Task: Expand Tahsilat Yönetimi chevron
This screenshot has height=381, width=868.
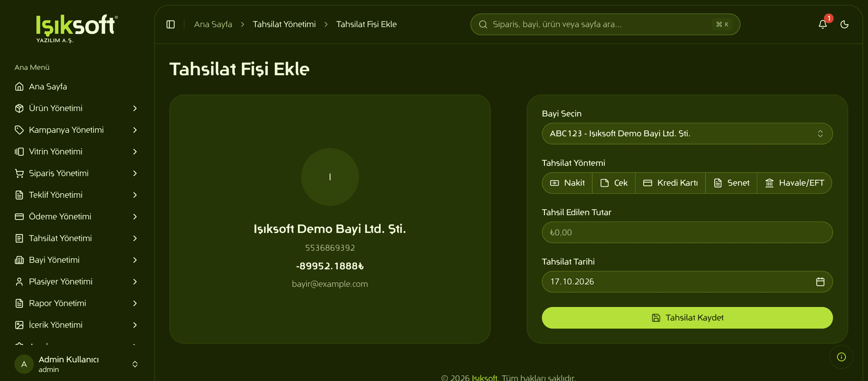Action: [x=135, y=238]
